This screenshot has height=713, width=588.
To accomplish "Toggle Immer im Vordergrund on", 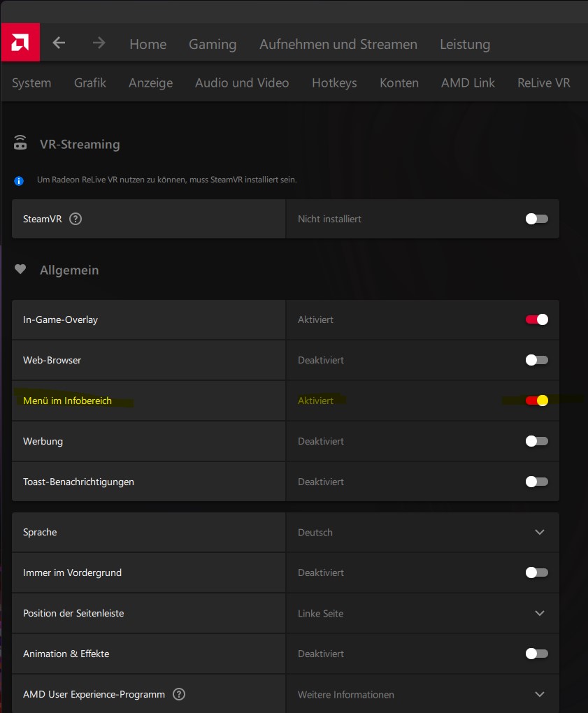I will click(537, 572).
